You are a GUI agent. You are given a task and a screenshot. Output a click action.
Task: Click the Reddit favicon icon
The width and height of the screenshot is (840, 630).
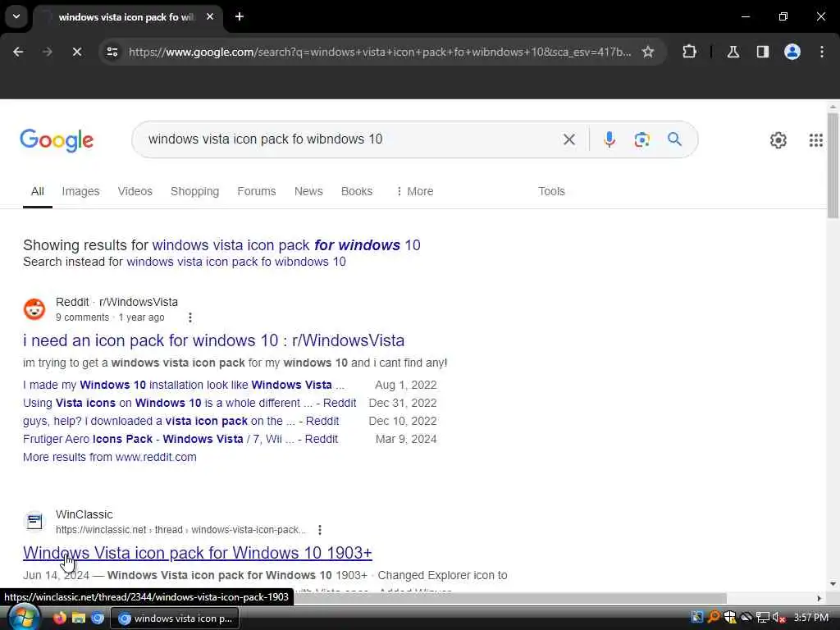pos(34,309)
